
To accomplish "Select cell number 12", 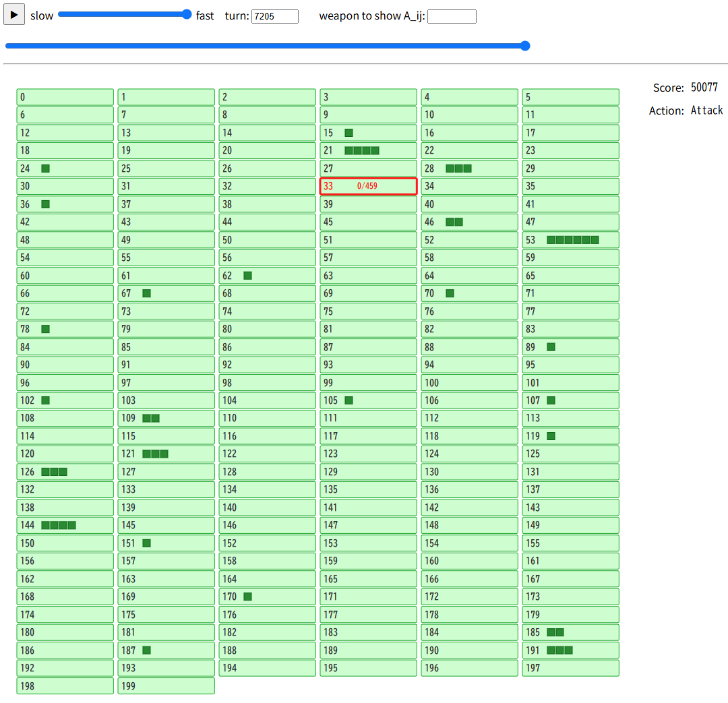I will [65, 133].
